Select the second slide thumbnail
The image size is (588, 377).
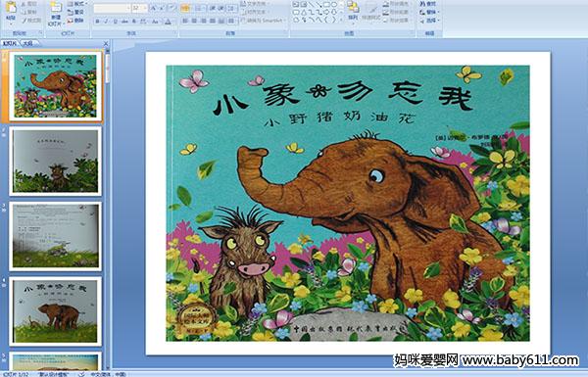[x=56, y=162]
